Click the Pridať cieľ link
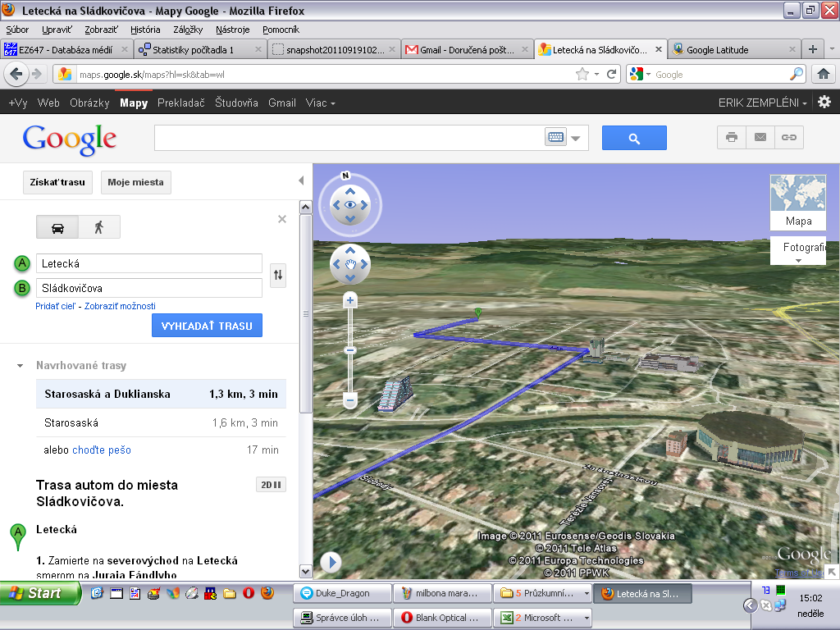The width and height of the screenshot is (840, 630). 56,306
